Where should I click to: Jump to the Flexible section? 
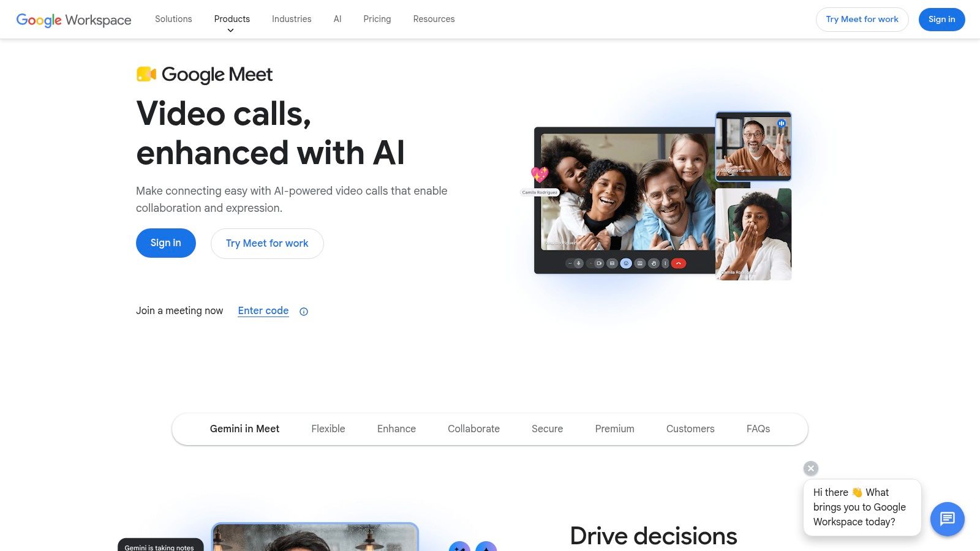[x=328, y=429]
